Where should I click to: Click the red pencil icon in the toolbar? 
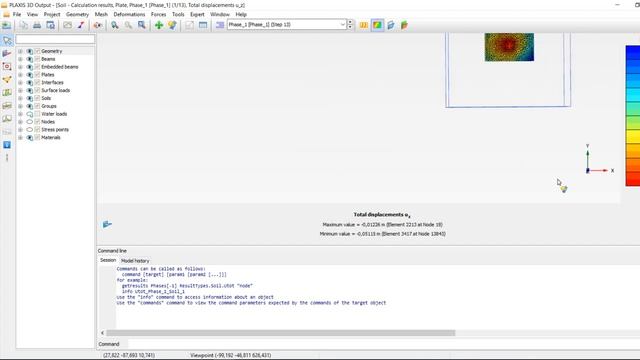81,25
